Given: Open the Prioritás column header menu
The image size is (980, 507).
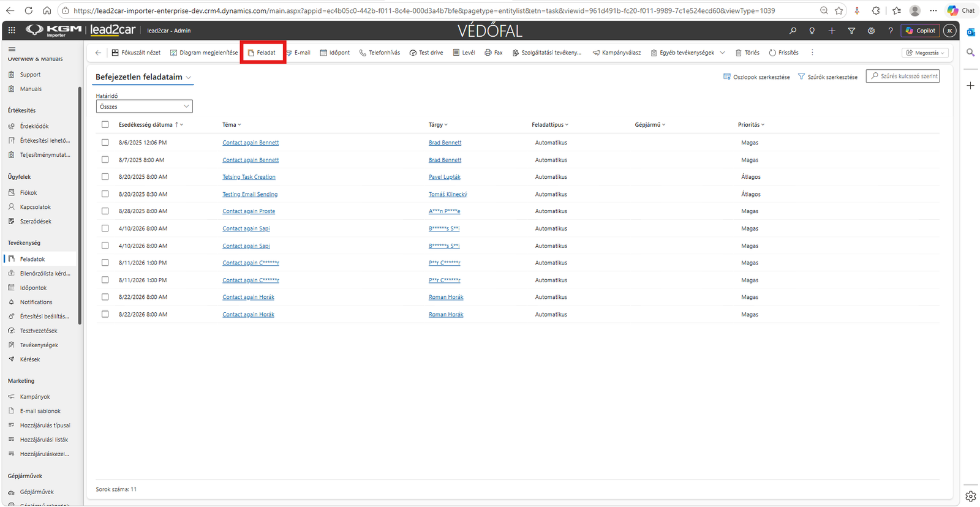Looking at the screenshot, I should [751, 125].
